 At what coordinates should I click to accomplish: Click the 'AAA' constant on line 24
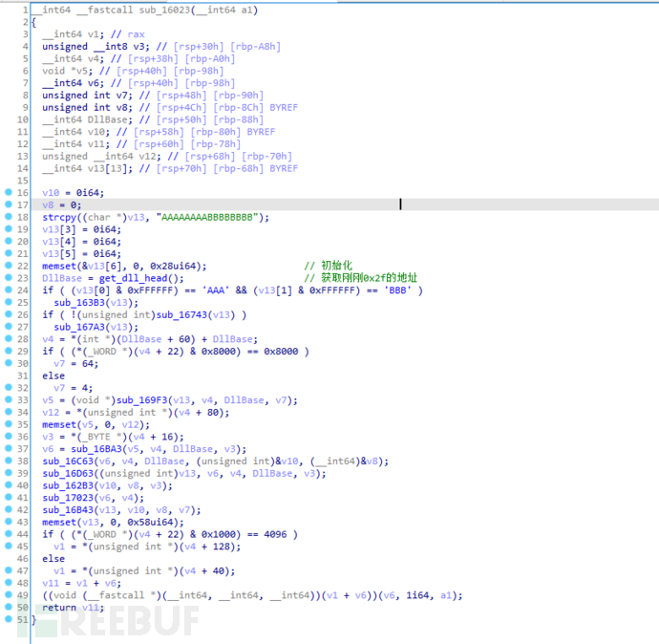tap(216, 290)
